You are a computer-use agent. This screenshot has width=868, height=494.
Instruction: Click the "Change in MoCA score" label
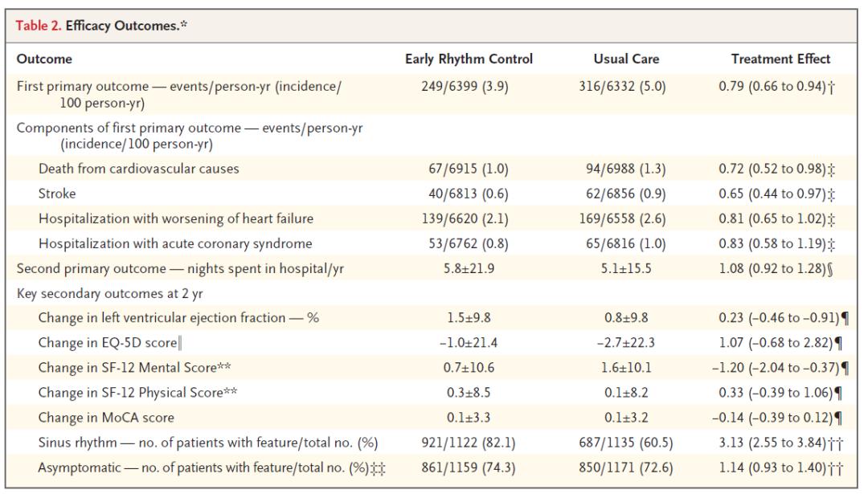pyautogui.click(x=106, y=418)
